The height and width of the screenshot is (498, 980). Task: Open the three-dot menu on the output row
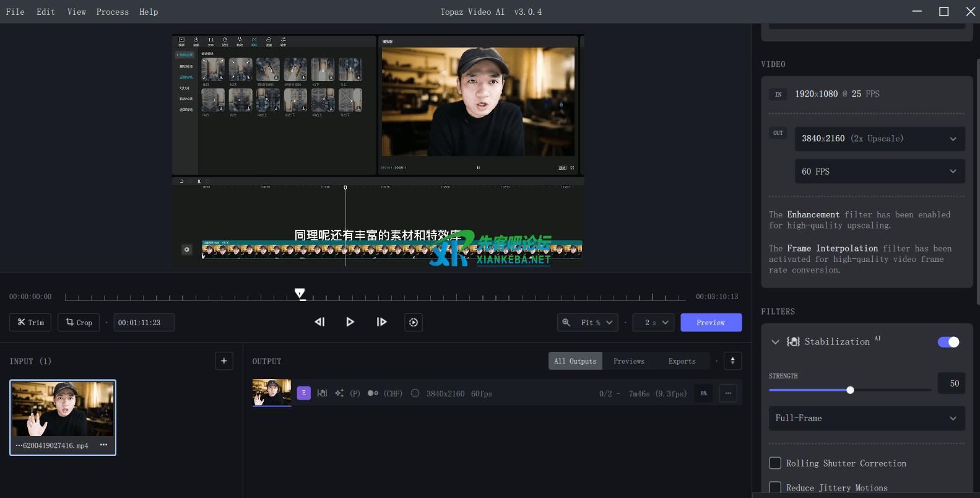728,393
